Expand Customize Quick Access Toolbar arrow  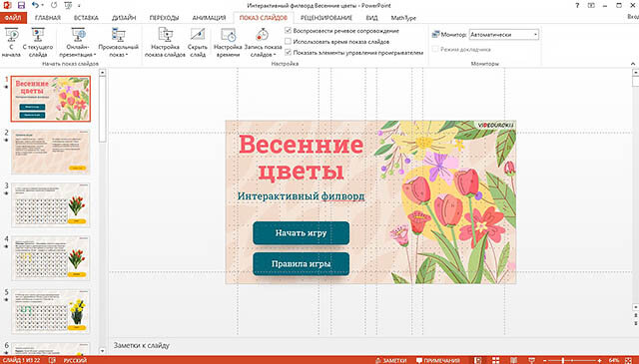tap(79, 5)
